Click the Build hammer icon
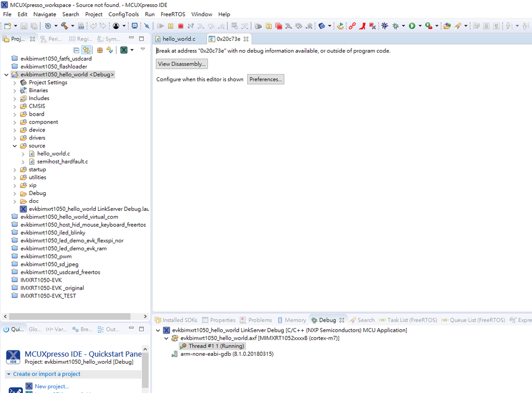This screenshot has width=532, height=393. point(64,26)
